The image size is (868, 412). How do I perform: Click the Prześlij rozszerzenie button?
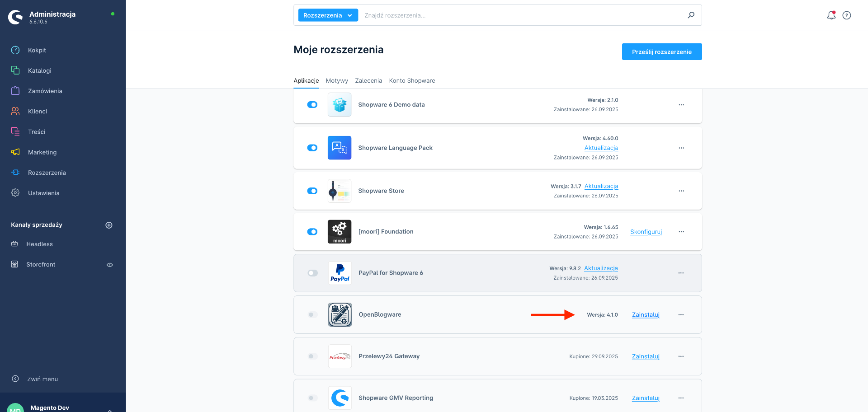pyautogui.click(x=661, y=52)
